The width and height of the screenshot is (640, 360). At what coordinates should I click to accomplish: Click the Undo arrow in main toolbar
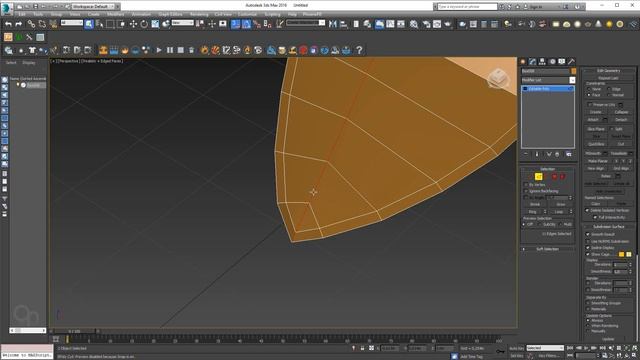click(x=8, y=24)
